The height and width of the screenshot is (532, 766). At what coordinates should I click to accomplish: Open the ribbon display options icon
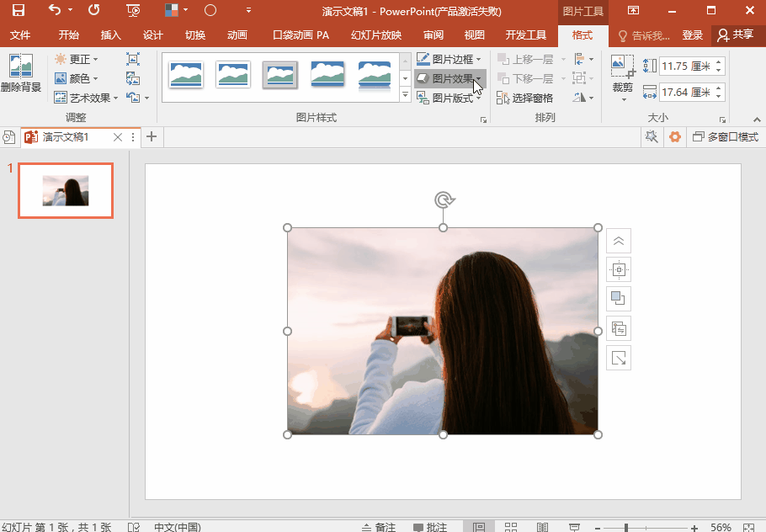click(x=633, y=10)
